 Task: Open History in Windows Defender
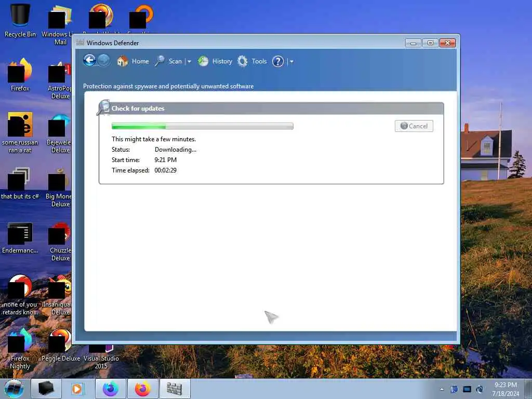coord(215,61)
